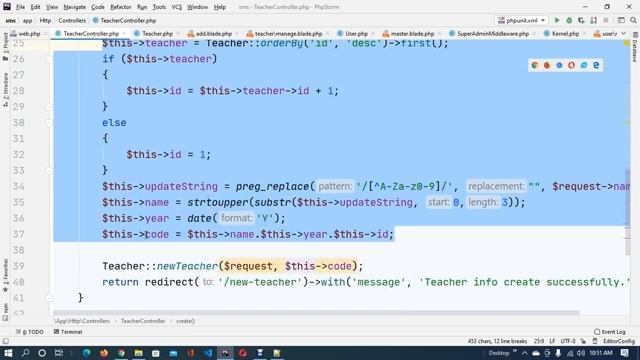Open the Event Log
640x360 pixels.
click(609, 332)
